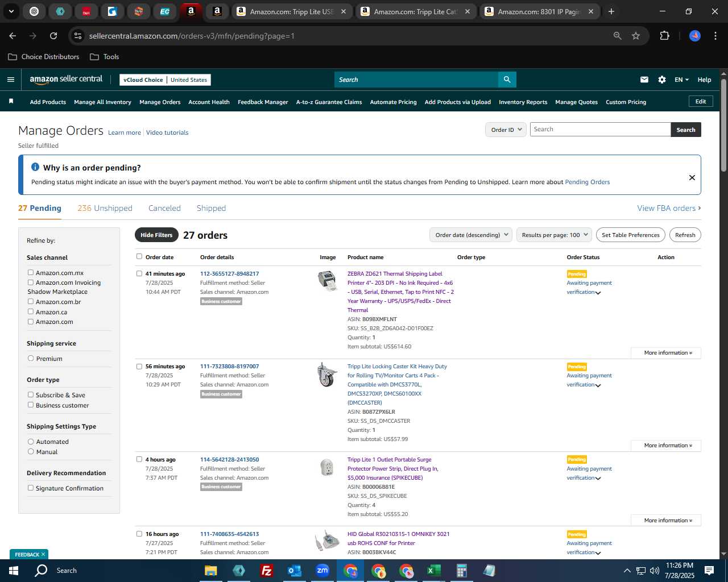Click the order search input field
728x582 pixels.
pyautogui.click(x=600, y=130)
